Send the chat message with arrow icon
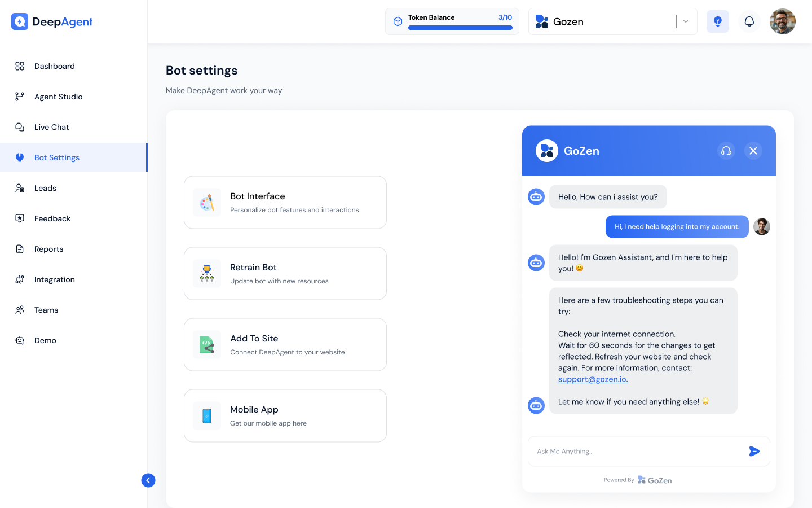Viewport: 812px width, 508px height. tap(754, 451)
